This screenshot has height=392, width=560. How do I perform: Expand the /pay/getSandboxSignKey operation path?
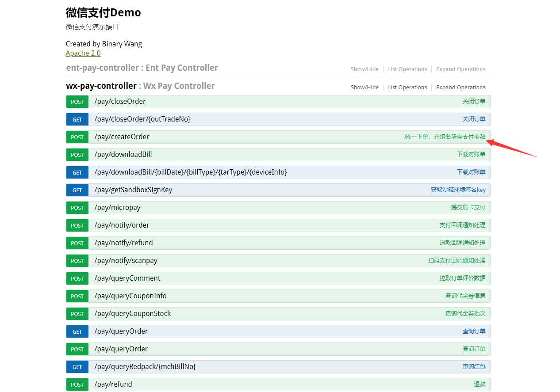point(133,190)
